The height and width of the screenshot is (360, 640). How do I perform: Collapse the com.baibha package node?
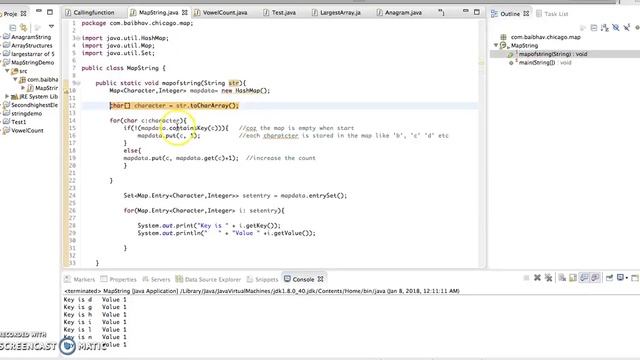point(16,79)
